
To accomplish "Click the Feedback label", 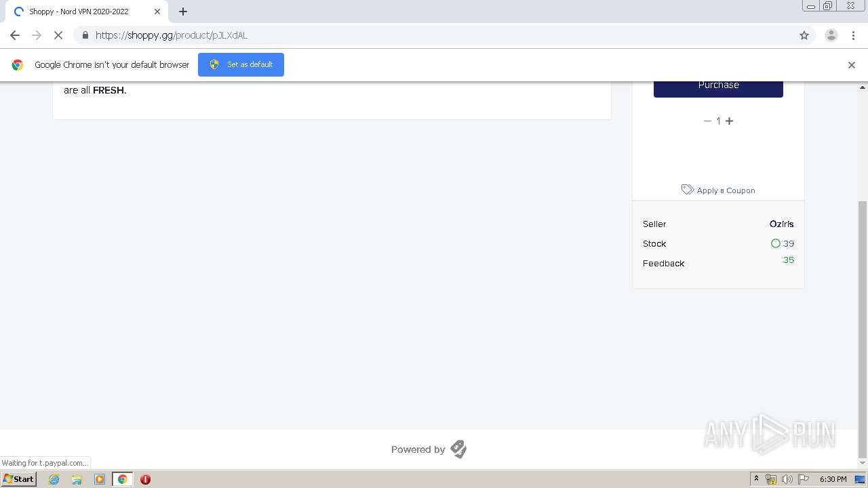I will point(663,263).
